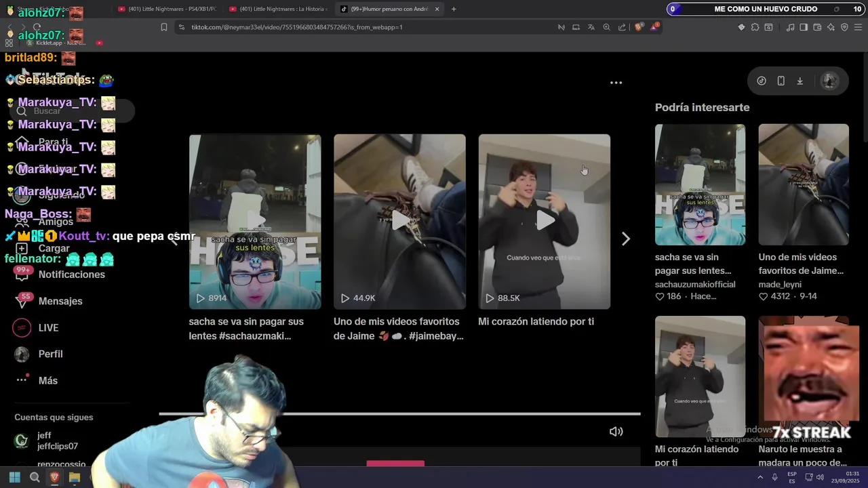The image size is (868, 488).
Task: Switch to Little Nightmares PS4/XB1/PC tab
Action: point(166,9)
